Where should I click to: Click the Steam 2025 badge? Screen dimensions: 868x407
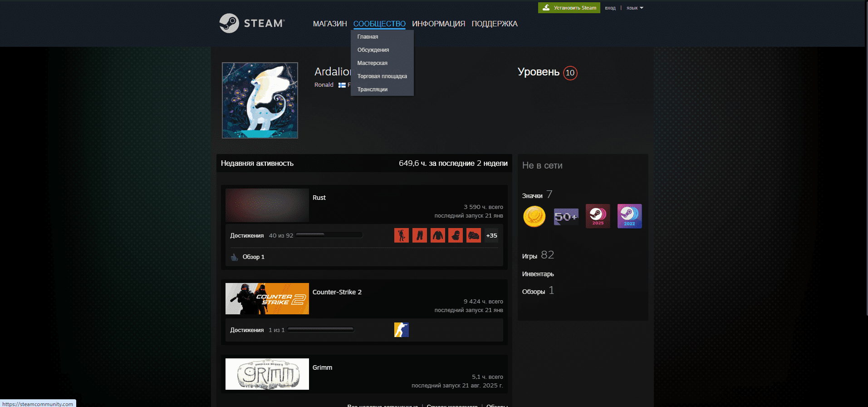coord(598,216)
